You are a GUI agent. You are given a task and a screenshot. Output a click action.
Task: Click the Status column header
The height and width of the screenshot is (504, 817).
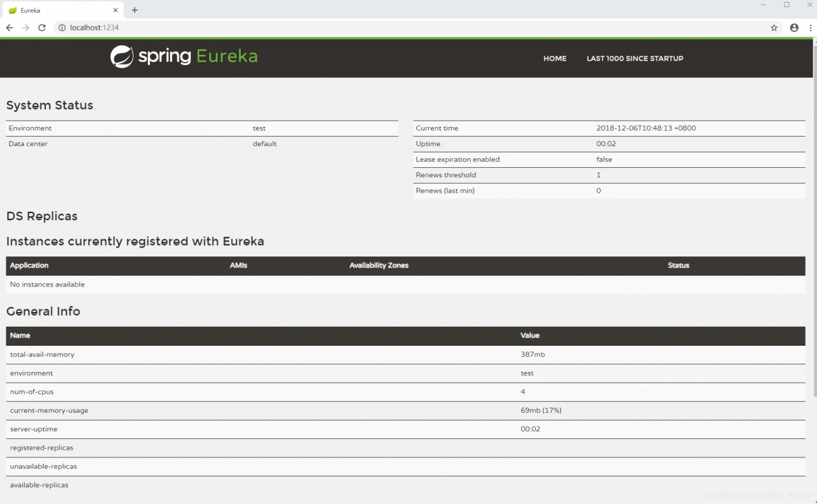678,265
